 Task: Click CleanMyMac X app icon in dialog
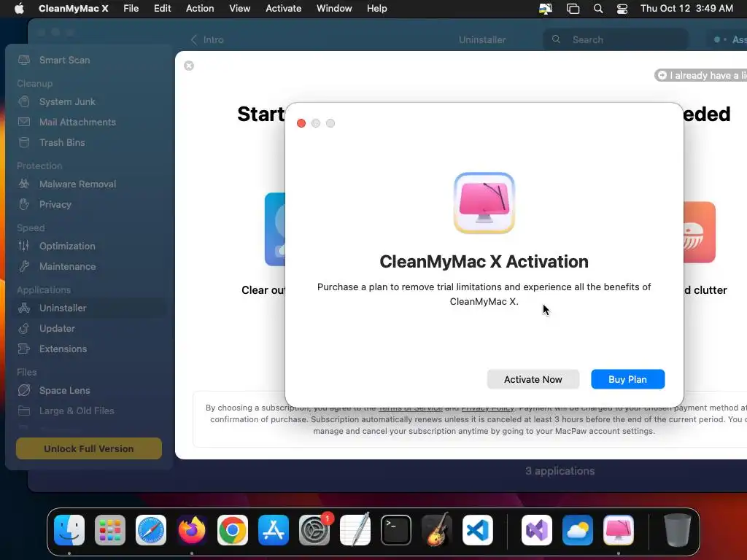tap(484, 203)
